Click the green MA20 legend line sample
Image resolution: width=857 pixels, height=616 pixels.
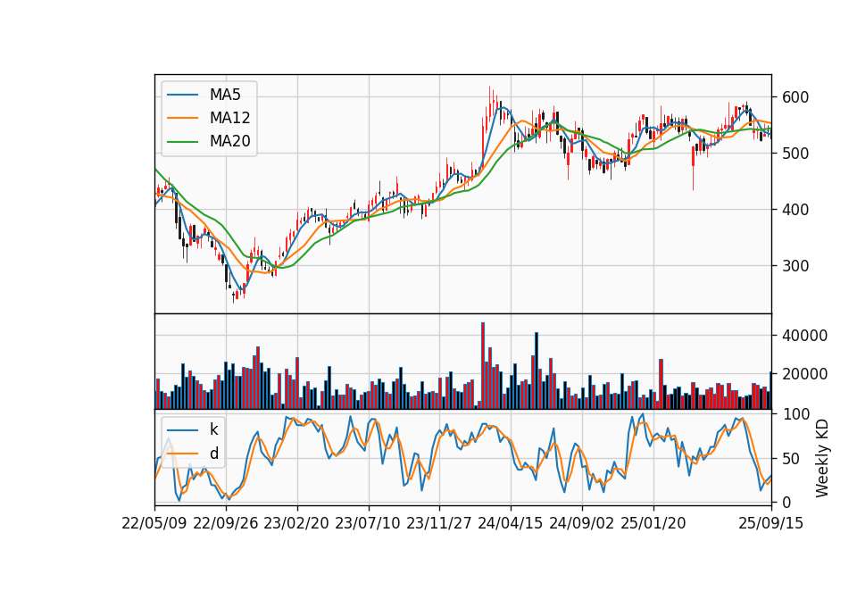182,142
